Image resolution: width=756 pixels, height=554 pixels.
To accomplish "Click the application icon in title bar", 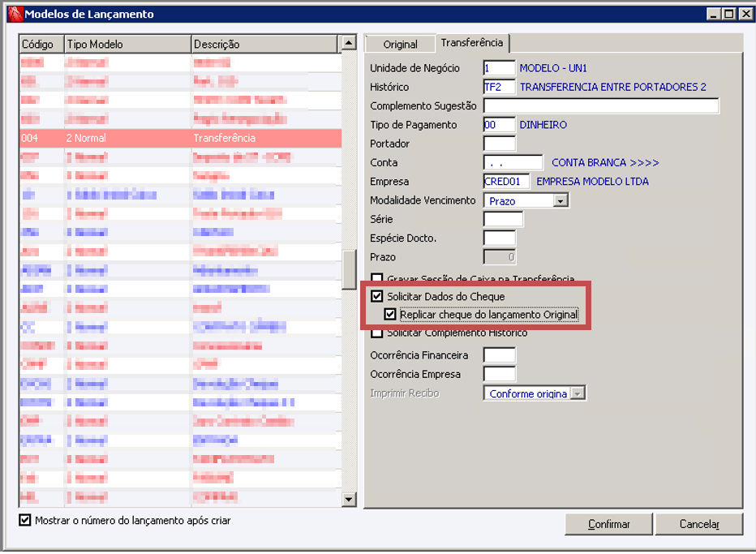I will 15,14.
